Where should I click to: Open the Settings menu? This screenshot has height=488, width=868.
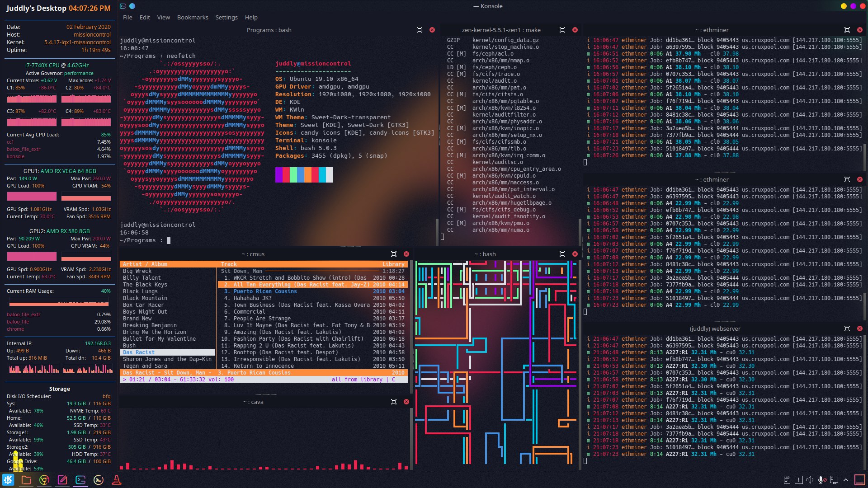coord(226,17)
